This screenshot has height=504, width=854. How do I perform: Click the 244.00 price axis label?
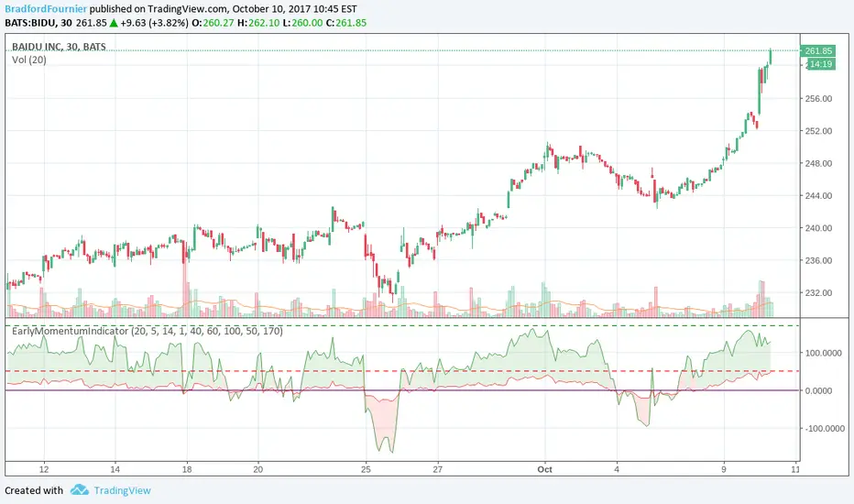coord(818,195)
